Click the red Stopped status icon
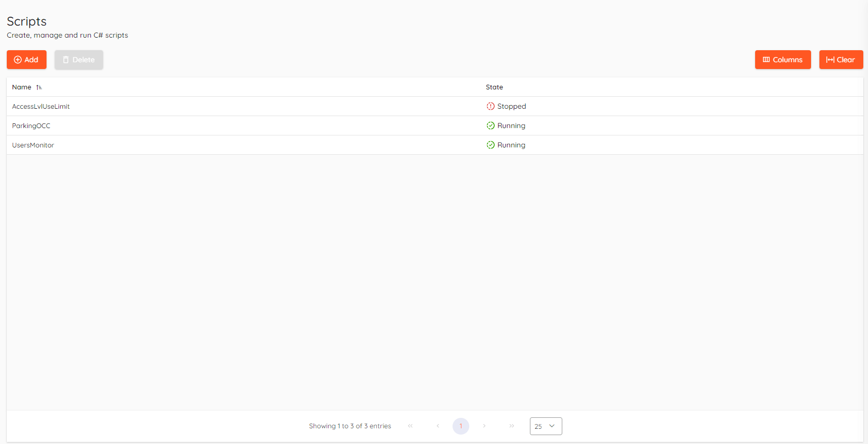The image size is (868, 444). (491, 106)
